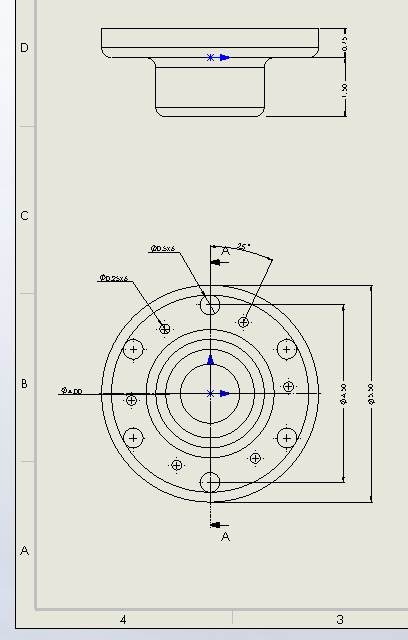The height and width of the screenshot is (640, 408).
Task: Click the blue origin marker in the side view
Action: (x=211, y=58)
